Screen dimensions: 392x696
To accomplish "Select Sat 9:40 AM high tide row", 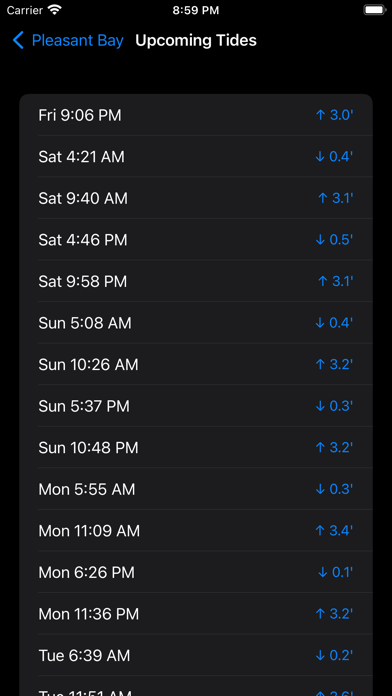I will (x=196, y=198).
